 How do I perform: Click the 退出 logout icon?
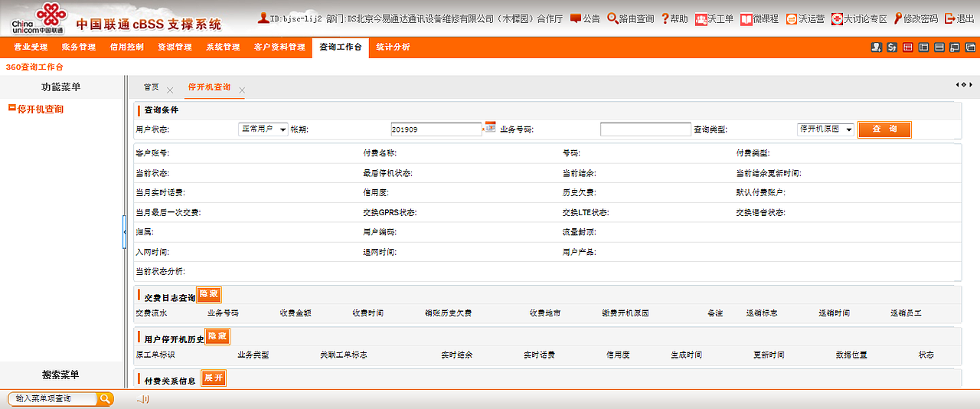(x=949, y=18)
